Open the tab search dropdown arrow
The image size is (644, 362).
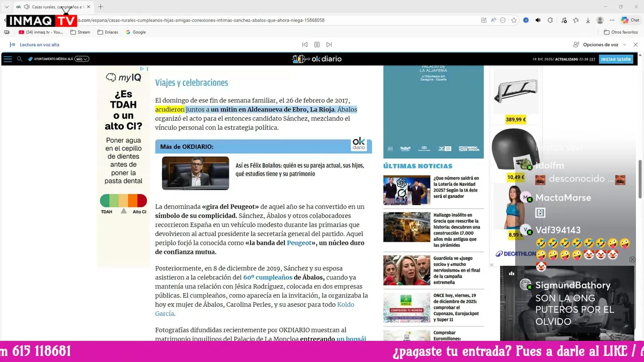[x=7, y=7]
